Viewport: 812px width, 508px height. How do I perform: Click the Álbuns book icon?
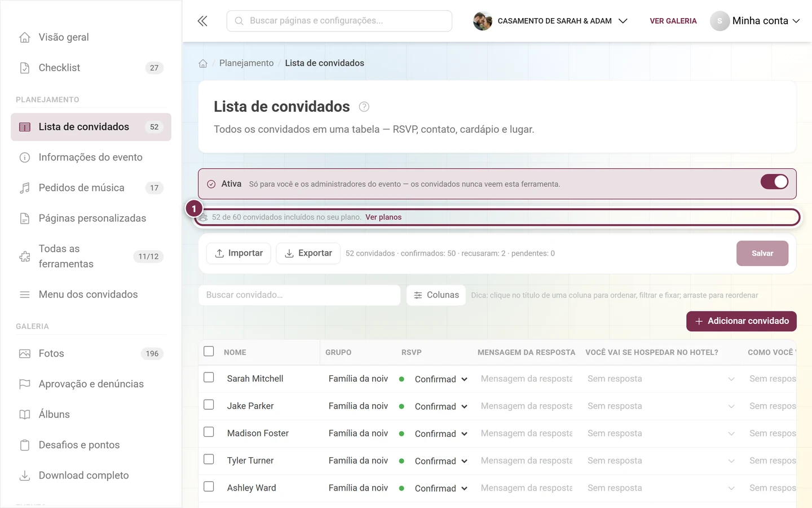25,415
